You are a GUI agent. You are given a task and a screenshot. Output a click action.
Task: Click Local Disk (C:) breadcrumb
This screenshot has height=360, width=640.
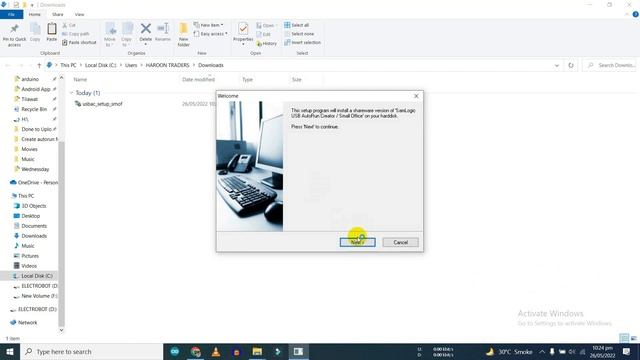100,65
